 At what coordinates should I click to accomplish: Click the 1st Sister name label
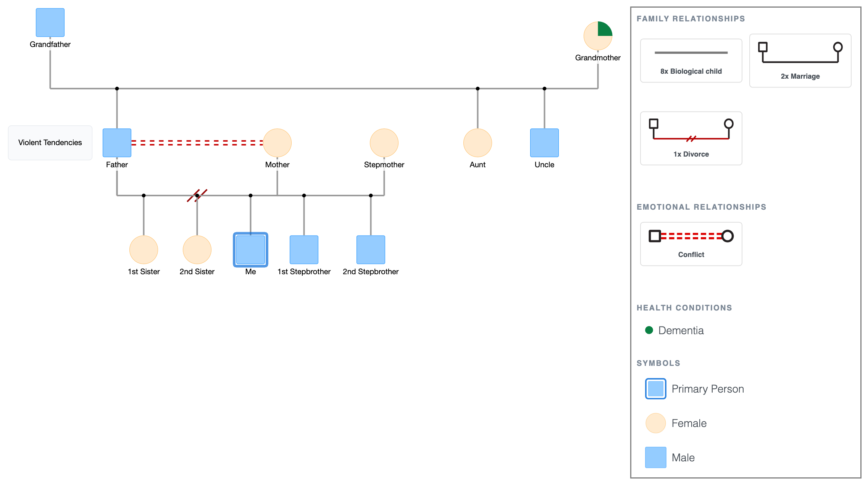click(144, 272)
